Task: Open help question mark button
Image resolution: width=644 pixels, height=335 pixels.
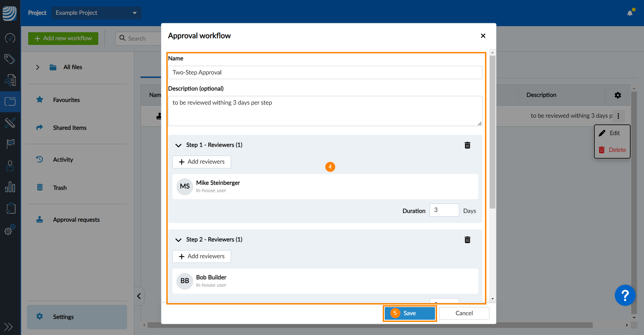Action: click(625, 295)
